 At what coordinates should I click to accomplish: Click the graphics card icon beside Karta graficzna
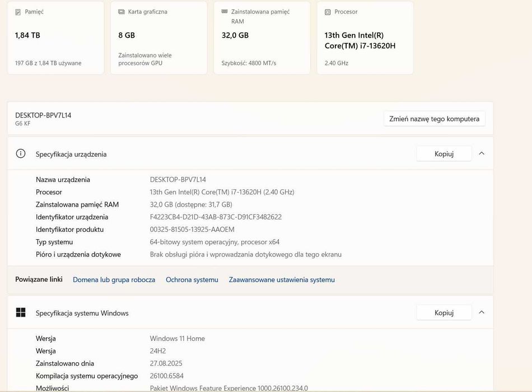pyautogui.click(x=121, y=12)
